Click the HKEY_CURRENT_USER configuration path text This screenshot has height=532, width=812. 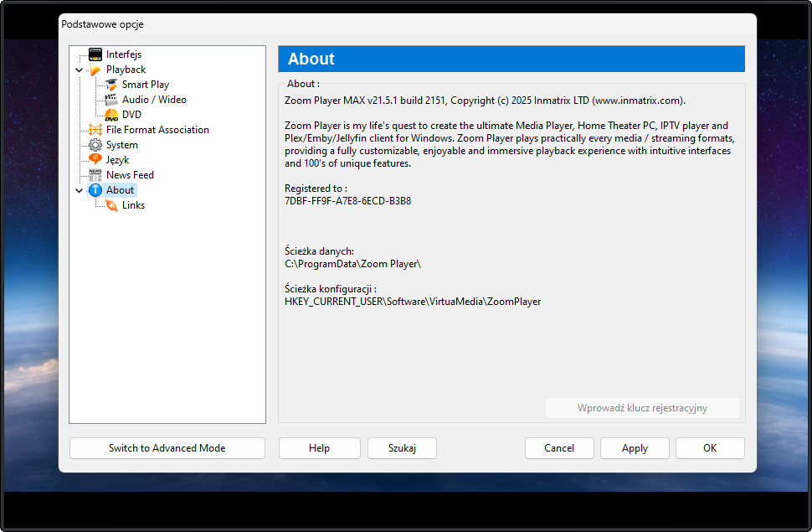coord(413,302)
